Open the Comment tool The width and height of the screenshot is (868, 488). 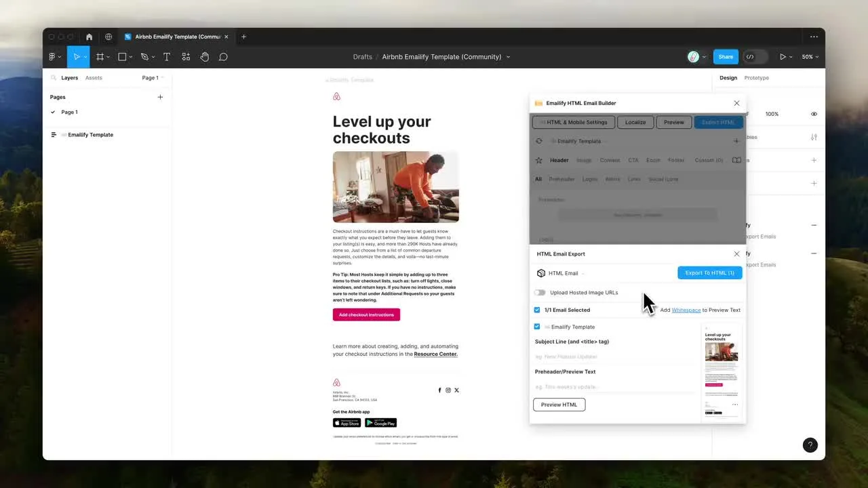point(223,56)
